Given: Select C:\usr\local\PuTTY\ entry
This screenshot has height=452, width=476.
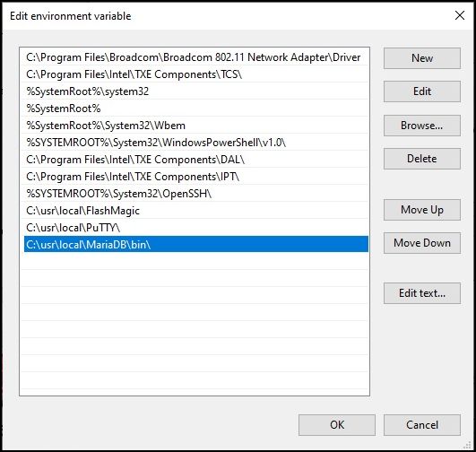Looking at the screenshot, I should pyautogui.click(x=196, y=228).
